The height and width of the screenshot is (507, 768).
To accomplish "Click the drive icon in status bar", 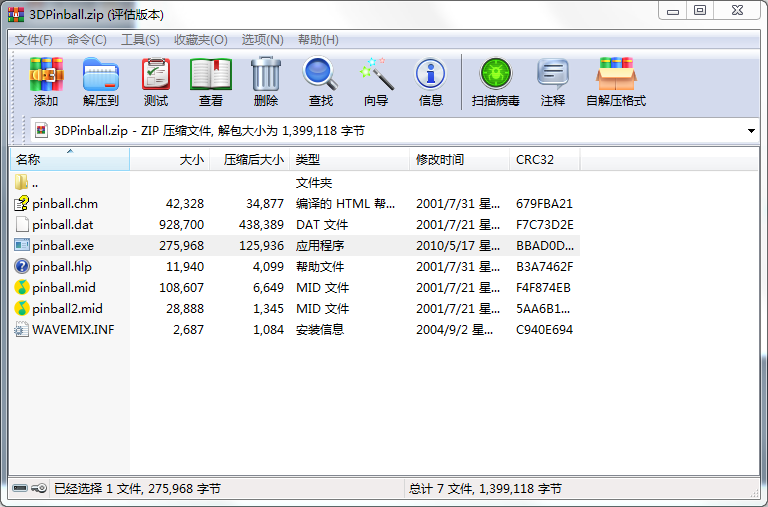I will pyautogui.click(x=20, y=488).
